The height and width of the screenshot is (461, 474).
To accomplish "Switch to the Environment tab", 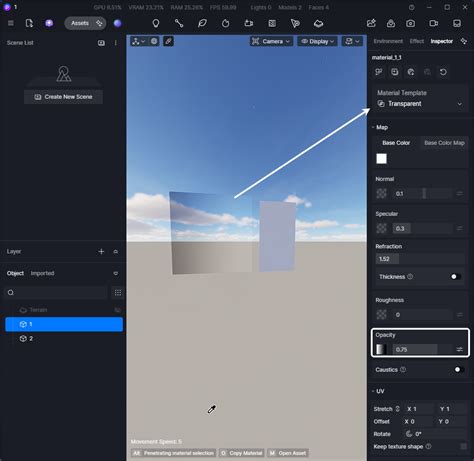I will pyautogui.click(x=388, y=41).
